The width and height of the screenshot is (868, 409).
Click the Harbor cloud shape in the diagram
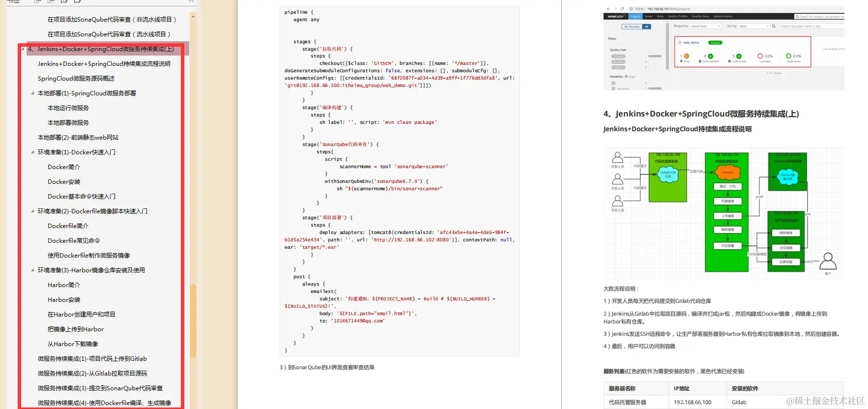(x=787, y=176)
